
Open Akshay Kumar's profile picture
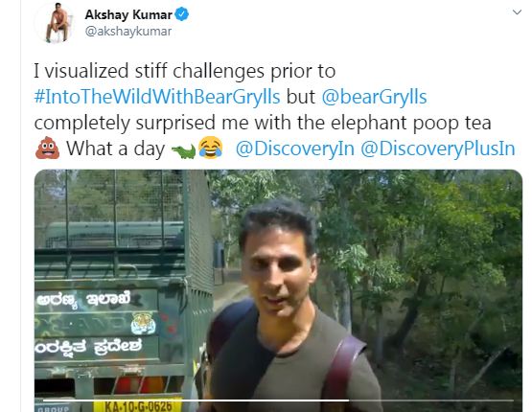pyautogui.click(x=57, y=23)
